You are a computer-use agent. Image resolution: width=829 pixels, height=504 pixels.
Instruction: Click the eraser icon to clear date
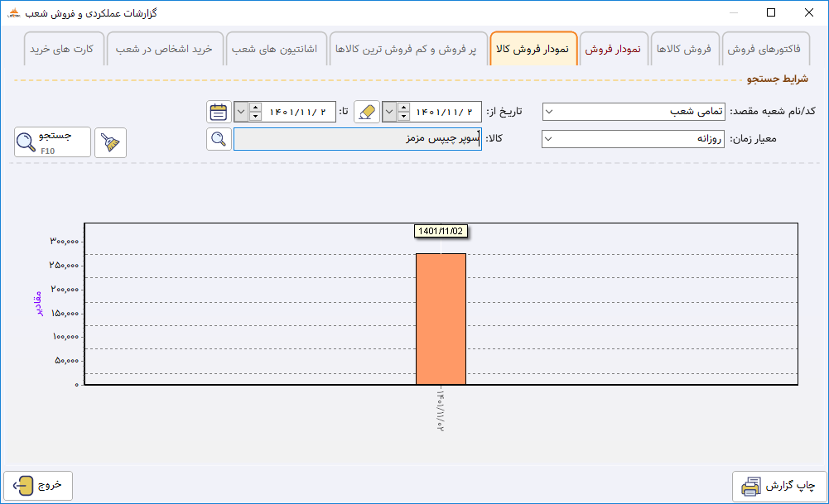click(x=366, y=112)
